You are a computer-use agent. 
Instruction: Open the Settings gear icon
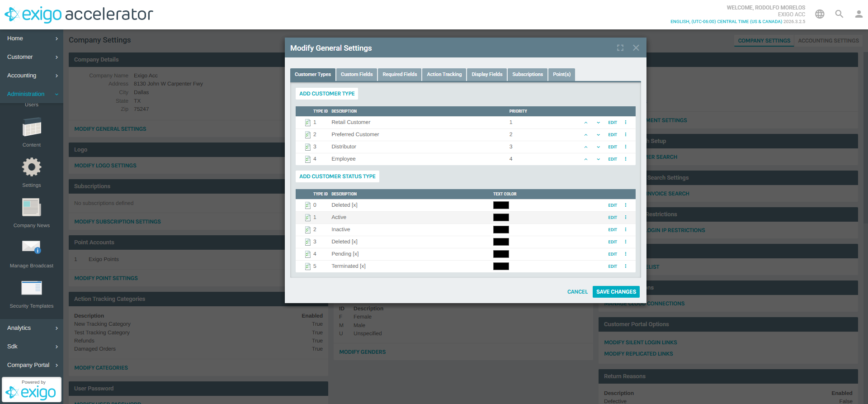[x=32, y=167]
